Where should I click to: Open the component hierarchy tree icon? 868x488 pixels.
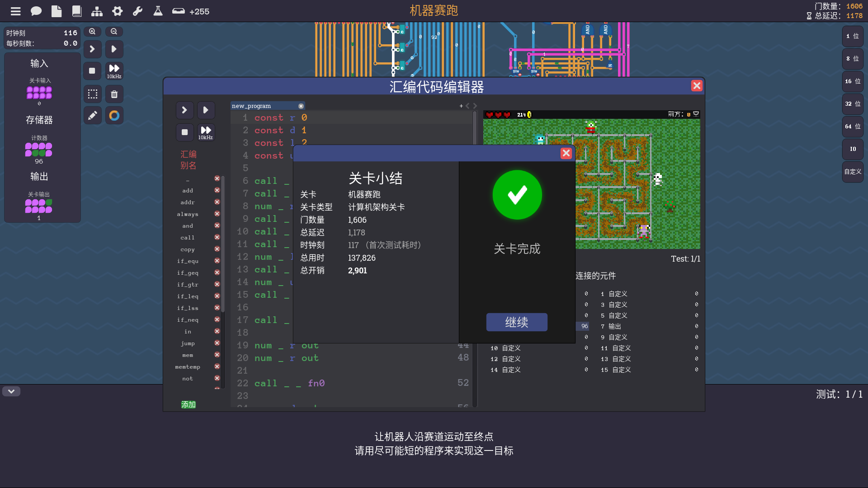(x=97, y=11)
